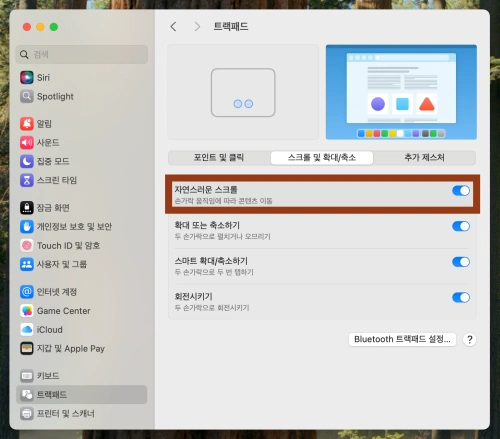Screen dimensions: 500x439
Task: Select the Touch ID 및 암호 label
Action: click(68, 246)
